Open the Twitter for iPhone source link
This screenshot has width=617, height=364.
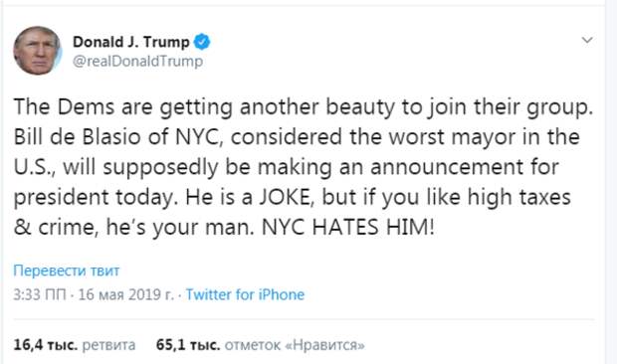[x=245, y=294]
